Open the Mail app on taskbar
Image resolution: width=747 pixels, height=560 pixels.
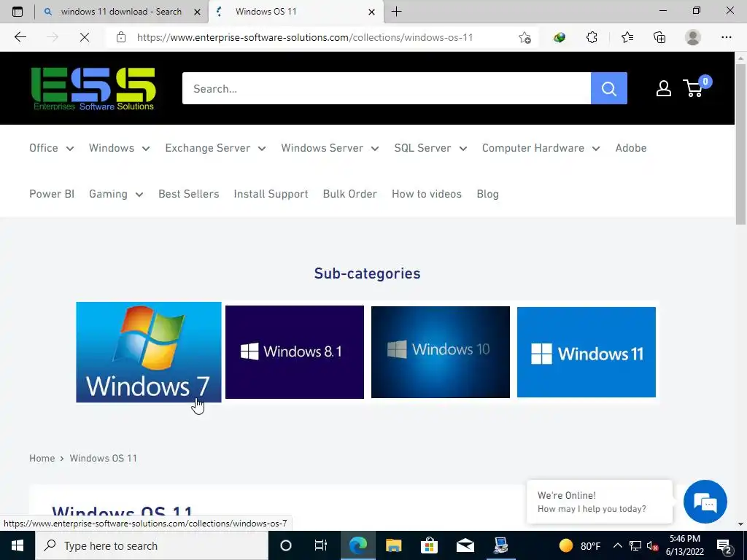pos(465,545)
